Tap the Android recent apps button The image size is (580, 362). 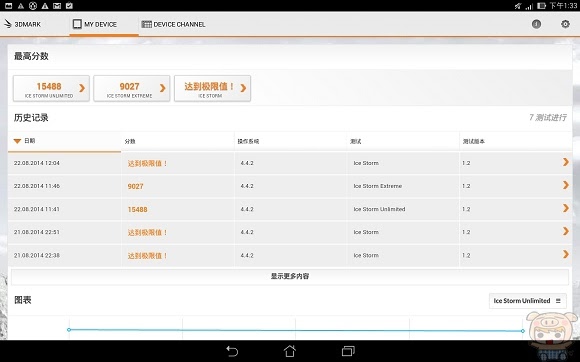(x=348, y=351)
